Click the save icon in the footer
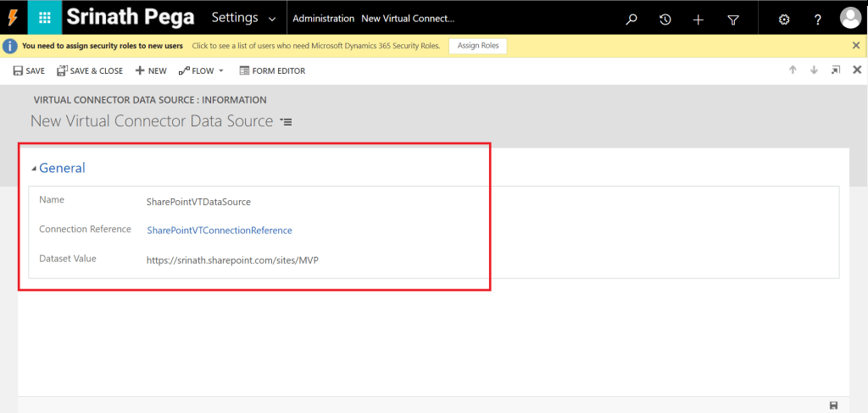Viewport: 868px width, 413px height. [833, 405]
